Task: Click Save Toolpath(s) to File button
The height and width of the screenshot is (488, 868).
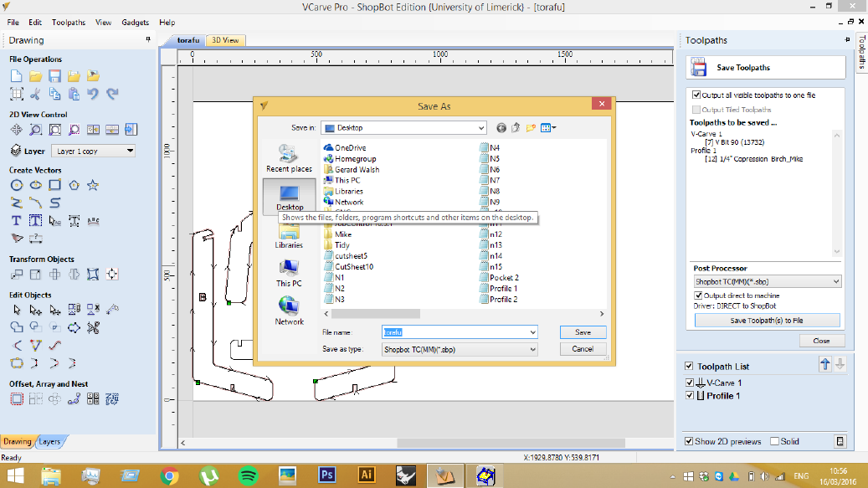Action: click(x=767, y=321)
